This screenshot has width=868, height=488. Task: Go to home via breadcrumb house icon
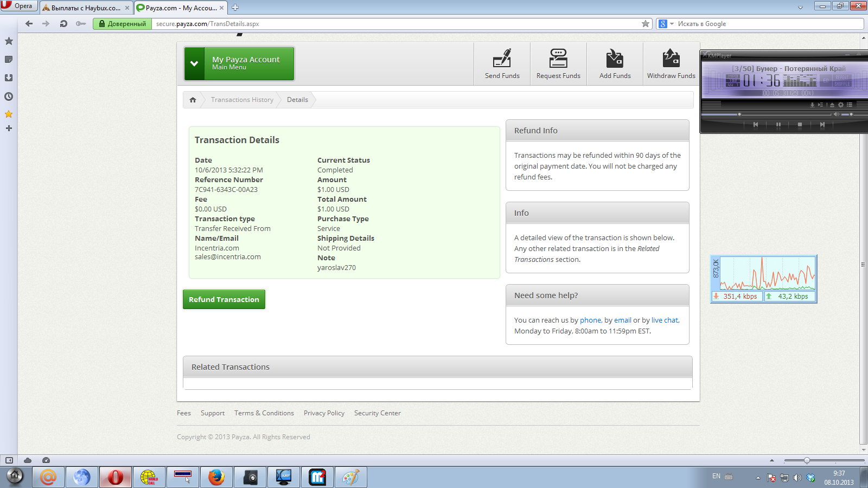pyautogui.click(x=193, y=100)
